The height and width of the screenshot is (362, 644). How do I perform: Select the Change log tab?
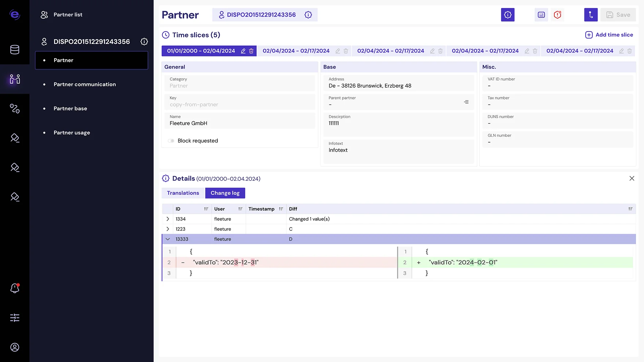pyautogui.click(x=225, y=193)
